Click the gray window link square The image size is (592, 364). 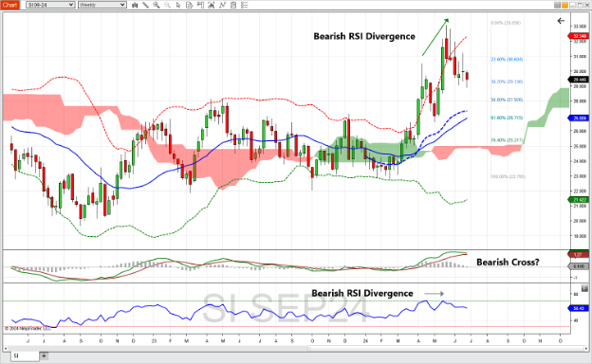[x=557, y=5]
